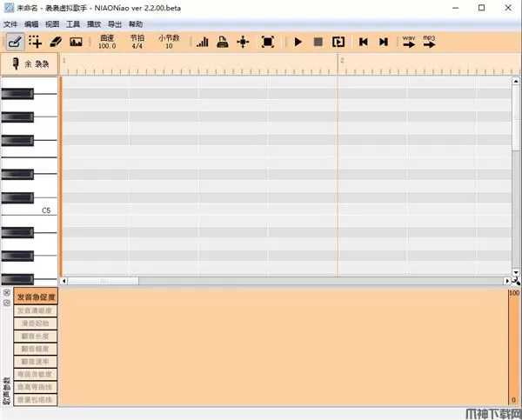This screenshot has height=420, width=522.
Task: Select the 颤音长度 parameter tab
Action: [x=36, y=337]
